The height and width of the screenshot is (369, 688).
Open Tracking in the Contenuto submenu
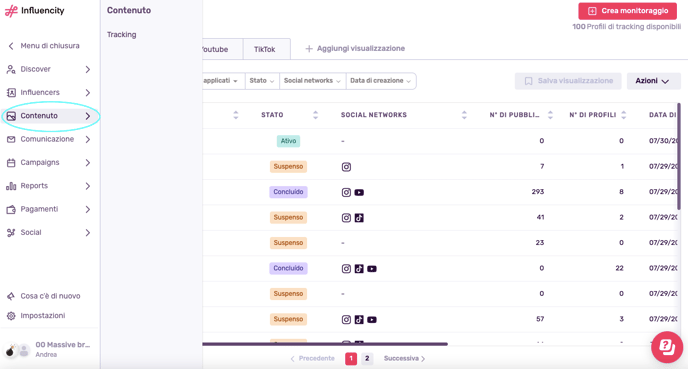coord(122,35)
